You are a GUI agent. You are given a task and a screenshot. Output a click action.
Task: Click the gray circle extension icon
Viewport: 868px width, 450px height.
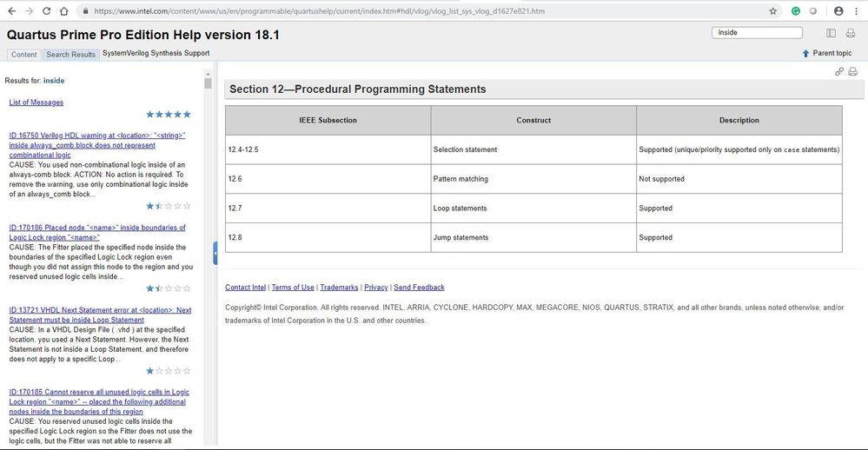pos(813,11)
